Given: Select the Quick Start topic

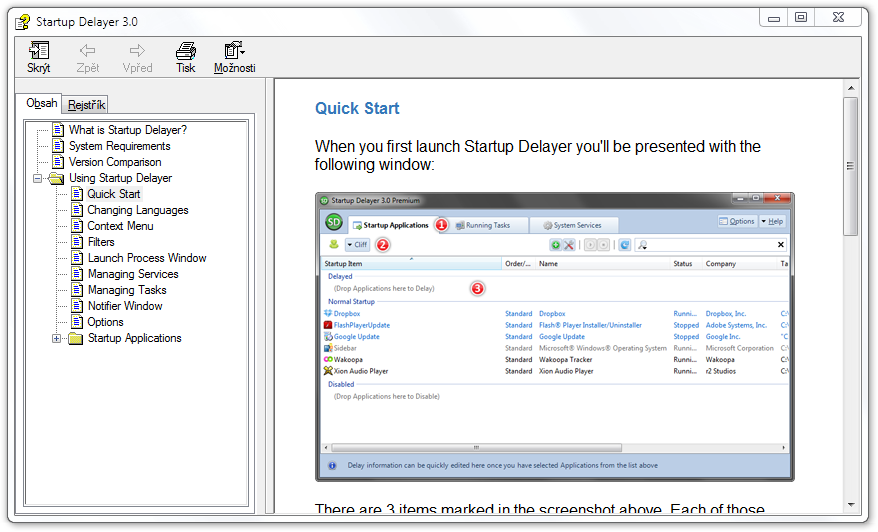Looking at the screenshot, I should coord(114,194).
